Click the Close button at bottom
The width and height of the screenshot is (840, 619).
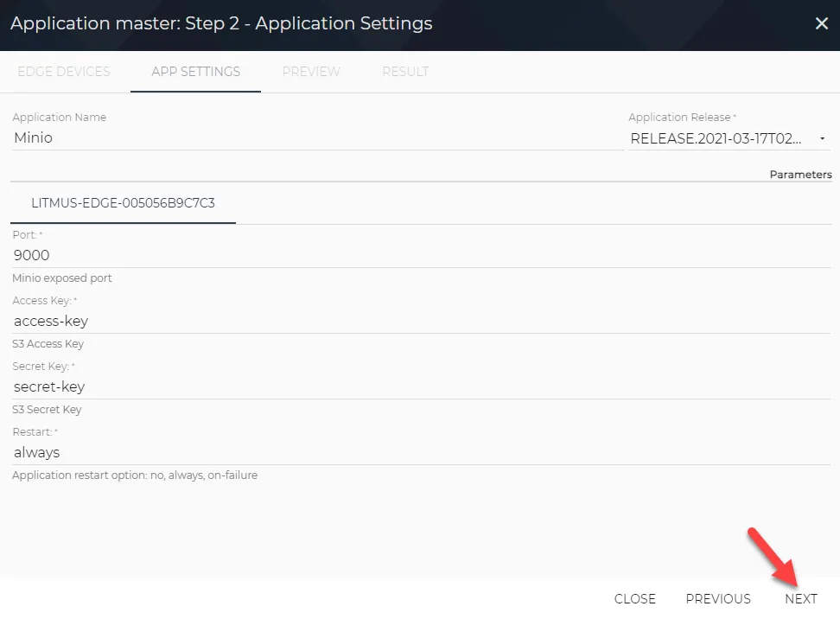pos(635,598)
